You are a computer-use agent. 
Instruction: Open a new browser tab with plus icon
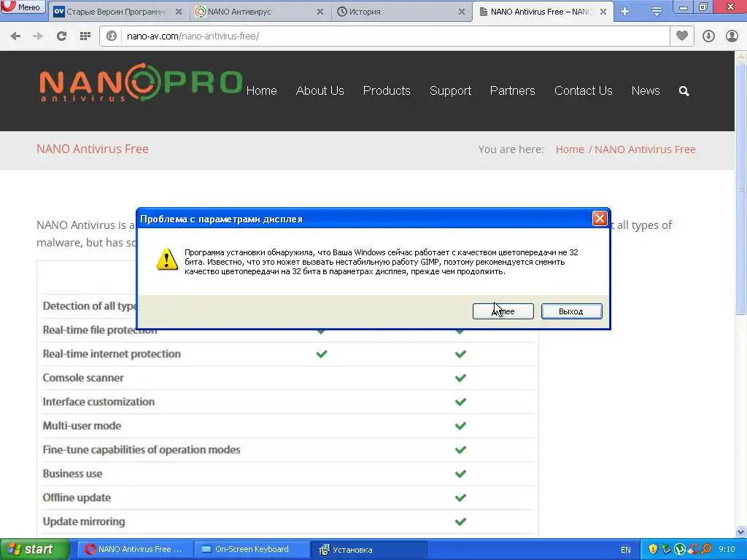pos(625,12)
